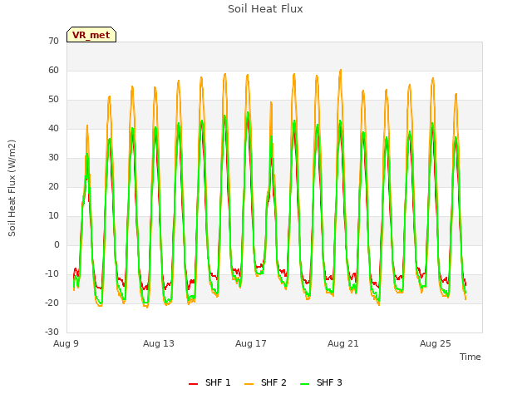Click the 20 y-axis tick label
This screenshot has width=532, height=399.
[x=53, y=186]
